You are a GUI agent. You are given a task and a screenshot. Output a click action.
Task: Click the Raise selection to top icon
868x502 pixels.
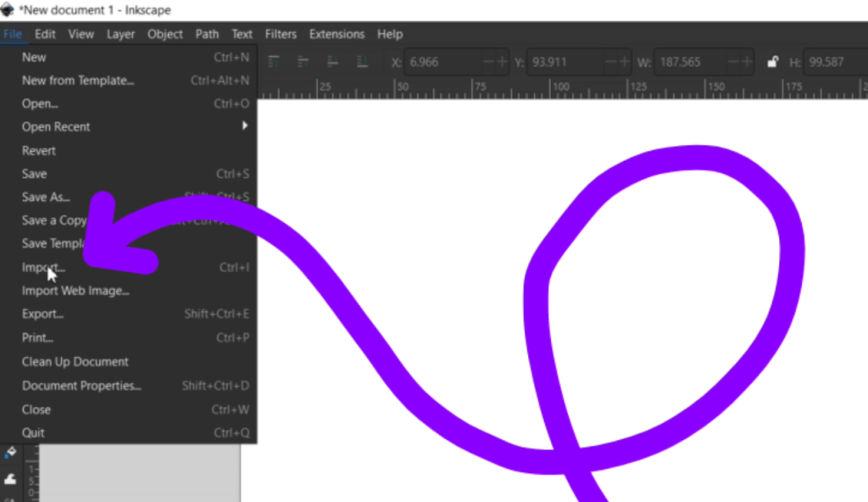(275, 61)
